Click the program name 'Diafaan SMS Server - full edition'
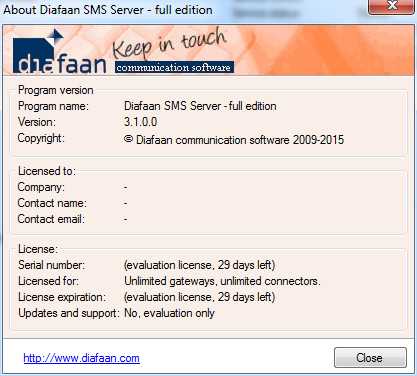Image resolution: width=417 pixels, height=376 pixels. coord(200,106)
